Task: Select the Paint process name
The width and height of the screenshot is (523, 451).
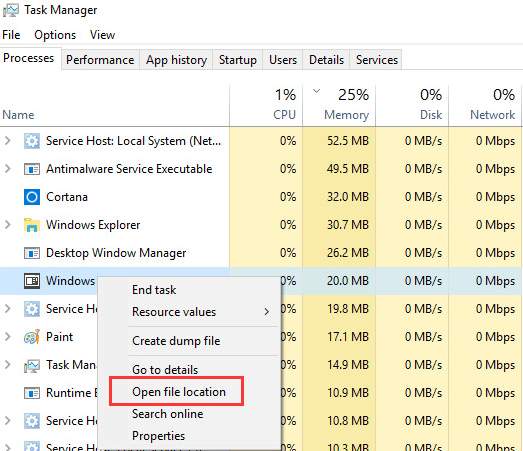Action: click(x=59, y=337)
